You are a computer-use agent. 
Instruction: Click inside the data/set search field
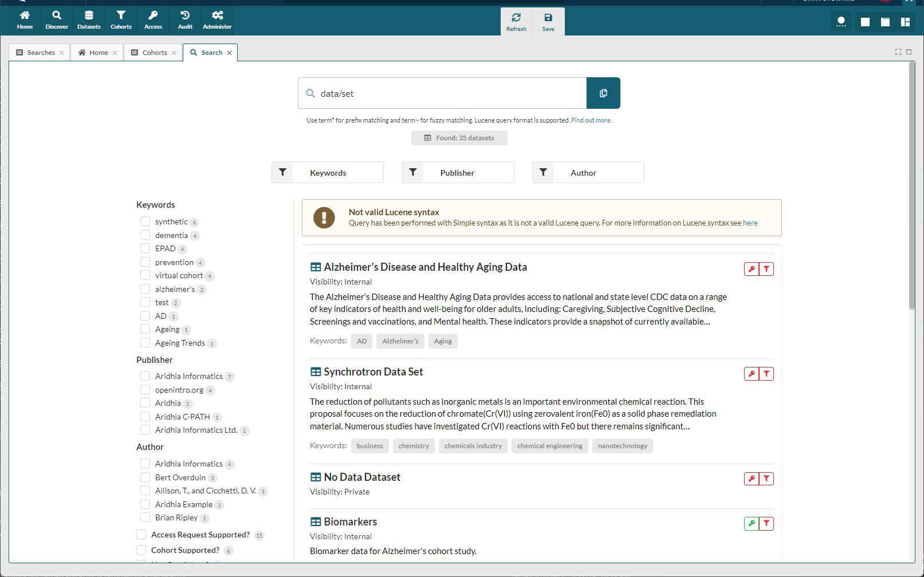tap(441, 93)
